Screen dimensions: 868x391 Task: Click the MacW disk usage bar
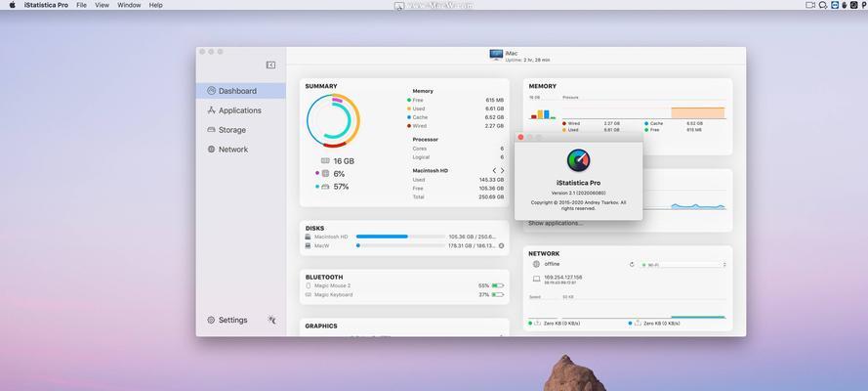400,245
